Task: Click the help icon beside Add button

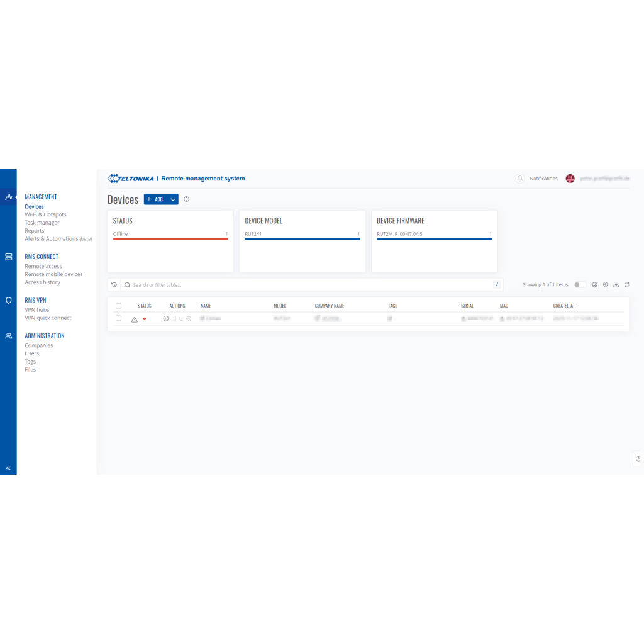Action: [186, 199]
